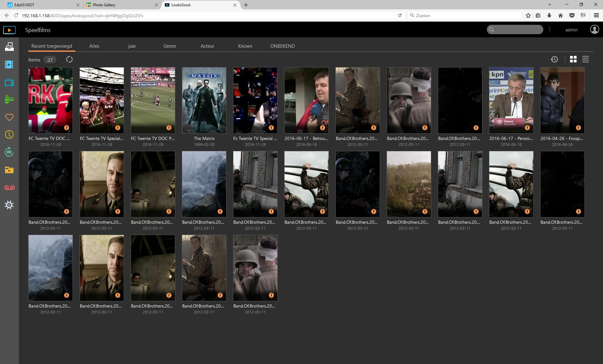Image resolution: width=603 pixels, height=364 pixels.
Task: Open the Settings gear in sidebar
Action: click(9, 205)
